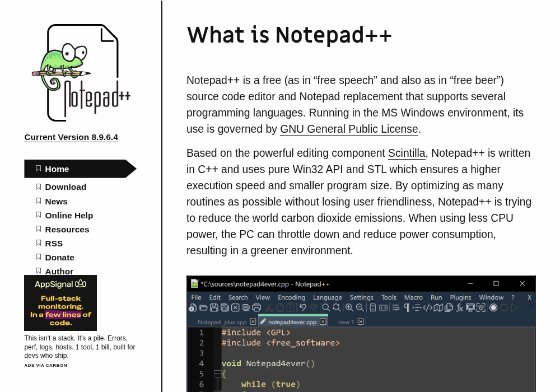
Task: Open the Download page from the sidebar
Action: (66, 187)
